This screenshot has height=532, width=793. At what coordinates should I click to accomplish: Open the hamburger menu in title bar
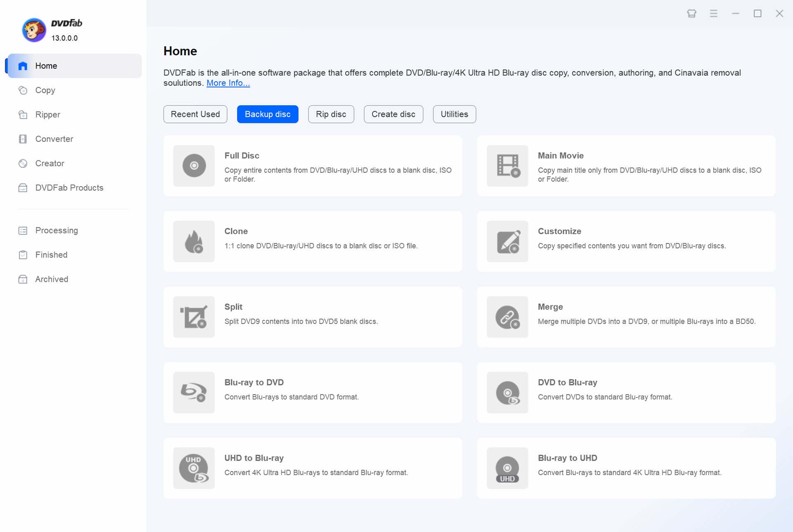point(713,14)
